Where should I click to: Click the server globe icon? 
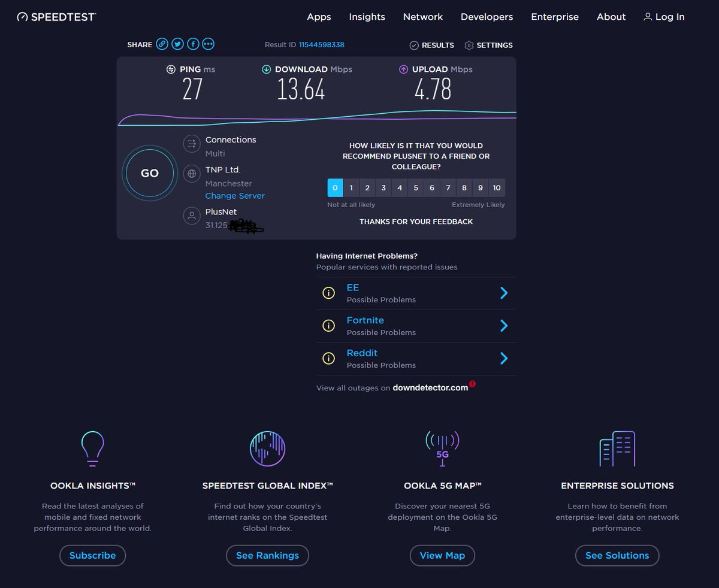pyautogui.click(x=192, y=174)
